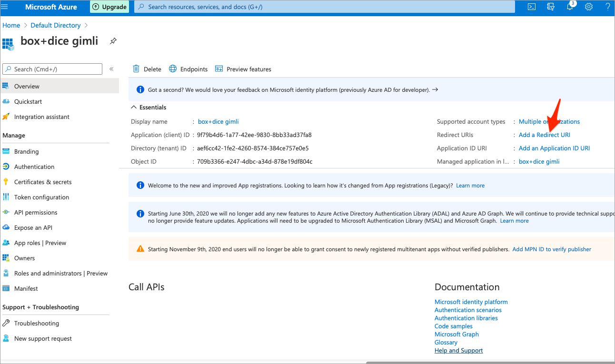Click the feedback banner about Microsoft identity platform

pos(371,90)
